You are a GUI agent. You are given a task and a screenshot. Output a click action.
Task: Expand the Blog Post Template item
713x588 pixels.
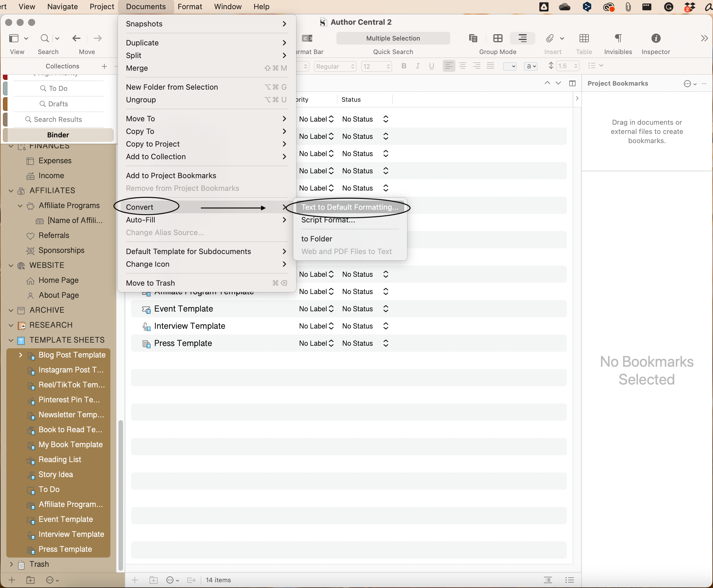tap(20, 355)
